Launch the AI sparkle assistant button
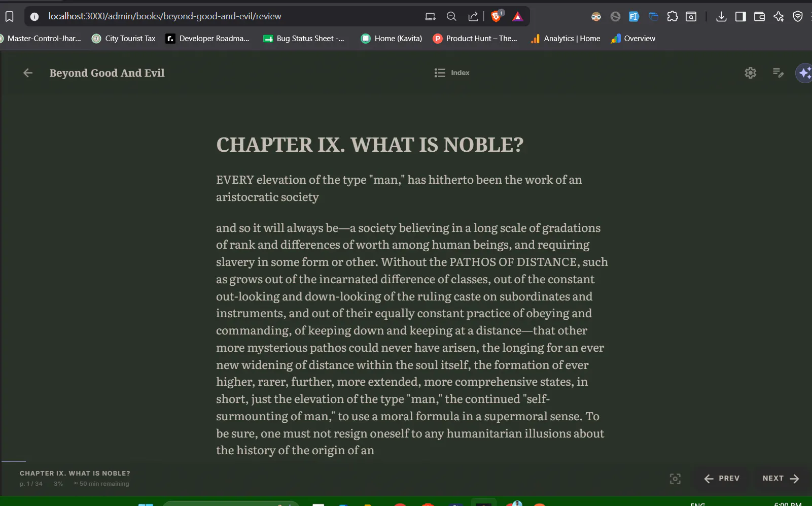Viewport: 812px width, 506px height. click(x=804, y=73)
